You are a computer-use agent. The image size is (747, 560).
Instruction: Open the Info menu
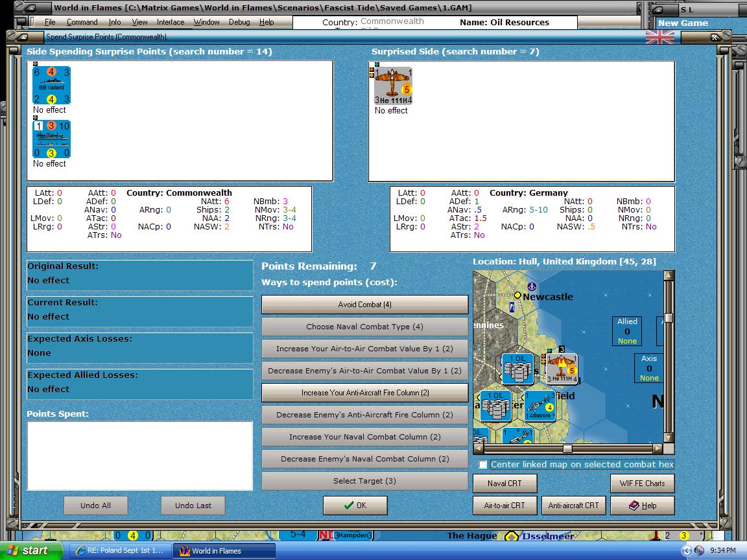click(x=115, y=22)
